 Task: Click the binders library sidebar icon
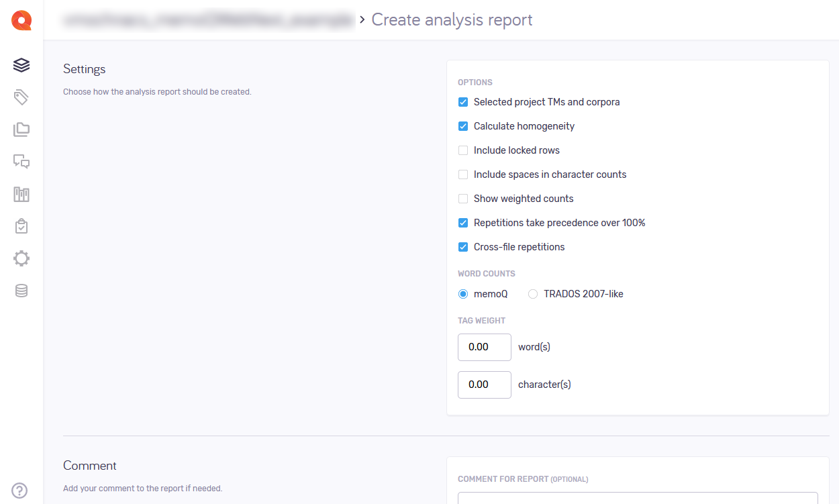[x=21, y=195]
